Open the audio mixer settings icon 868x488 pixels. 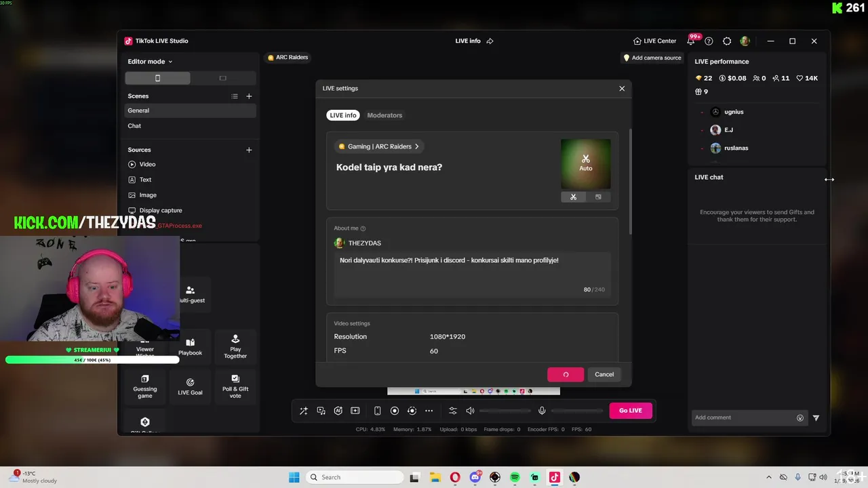tap(453, 411)
